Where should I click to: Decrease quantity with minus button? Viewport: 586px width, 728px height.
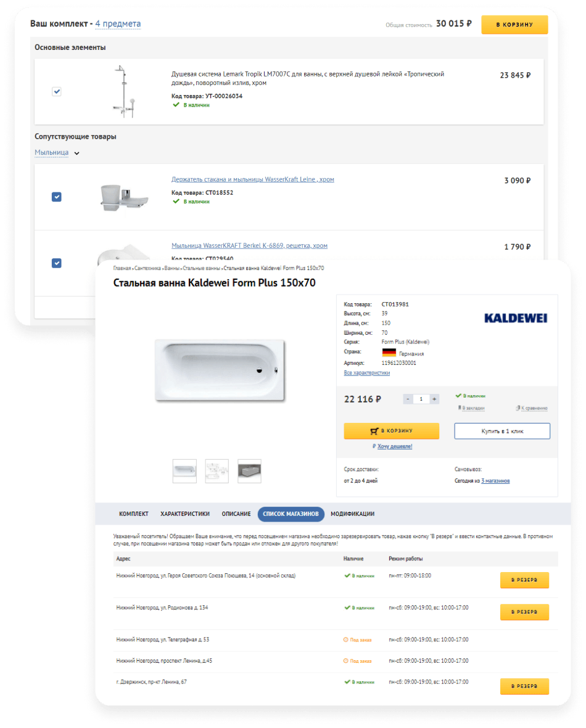pyautogui.click(x=408, y=399)
